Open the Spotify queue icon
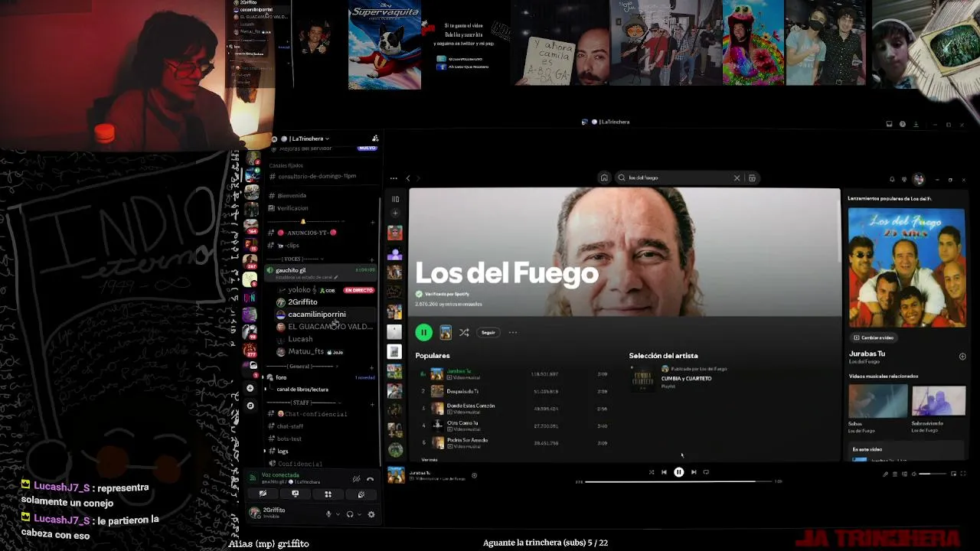The height and width of the screenshot is (551, 980). [895, 474]
